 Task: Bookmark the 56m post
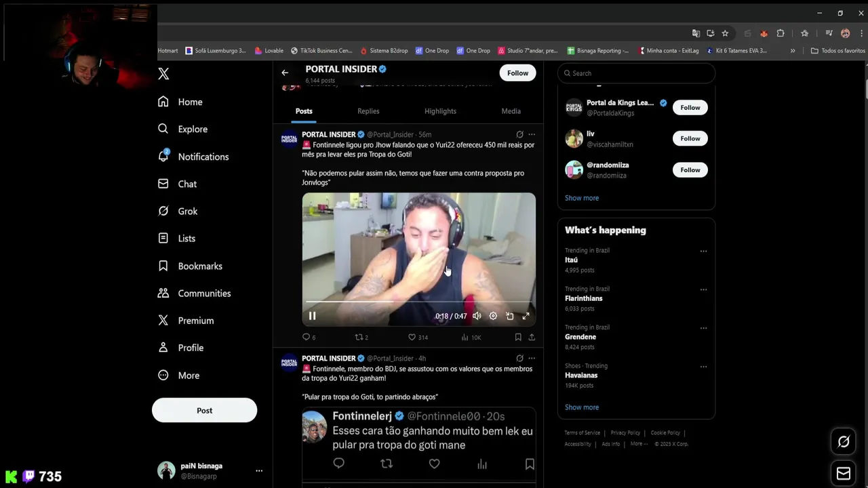click(x=518, y=337)
